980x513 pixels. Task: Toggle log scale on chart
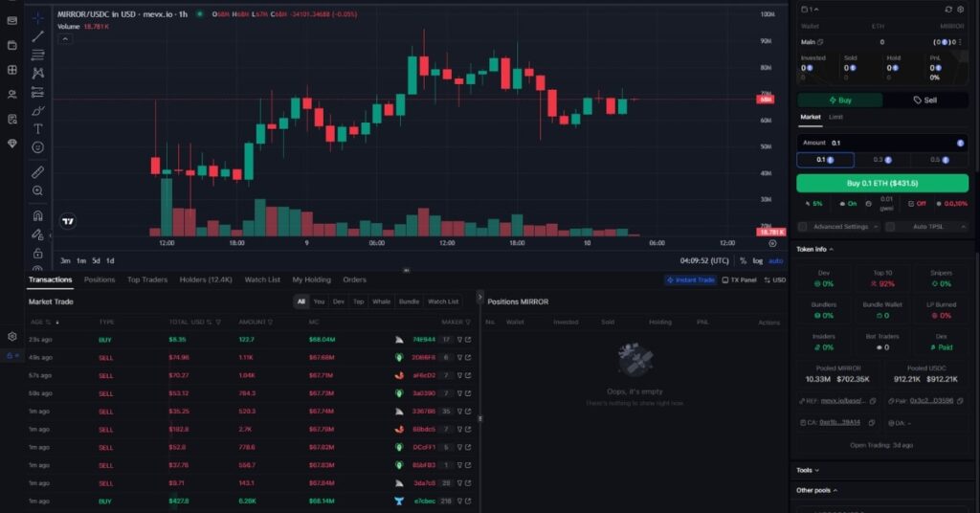(x=758, y=260)
